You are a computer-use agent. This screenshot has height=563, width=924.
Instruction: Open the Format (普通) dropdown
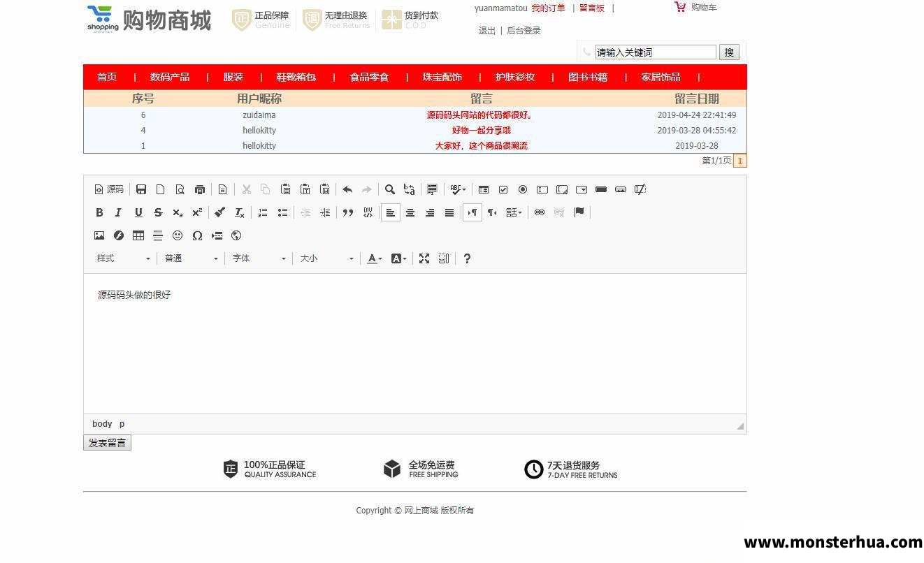(x=191, y=258)
